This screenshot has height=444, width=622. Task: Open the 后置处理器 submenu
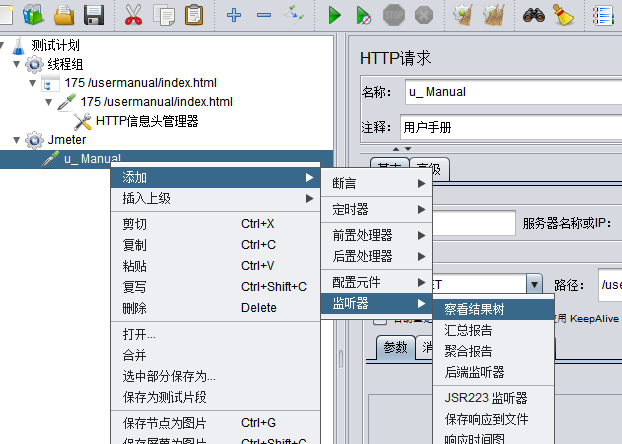[x=376, y=256]
